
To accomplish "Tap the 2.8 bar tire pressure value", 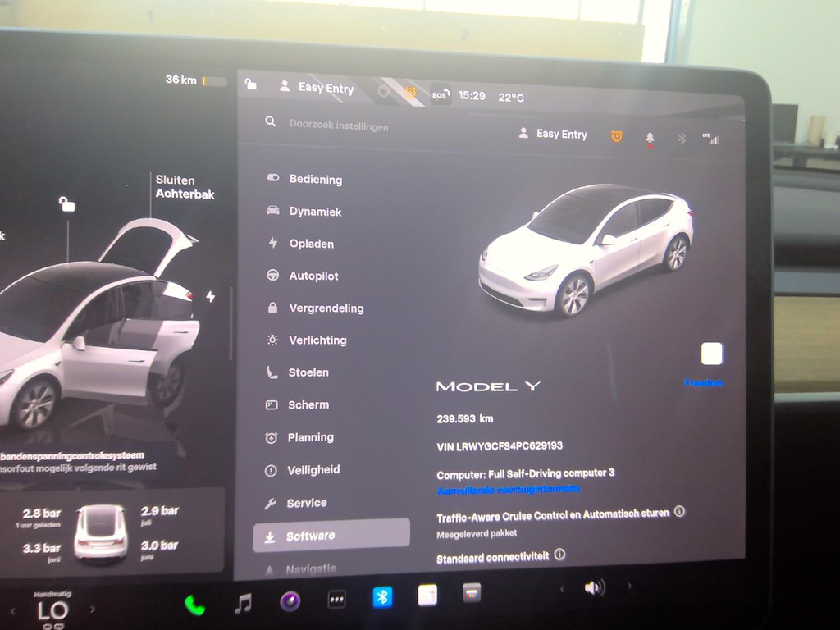I will [x=41, y=514].
